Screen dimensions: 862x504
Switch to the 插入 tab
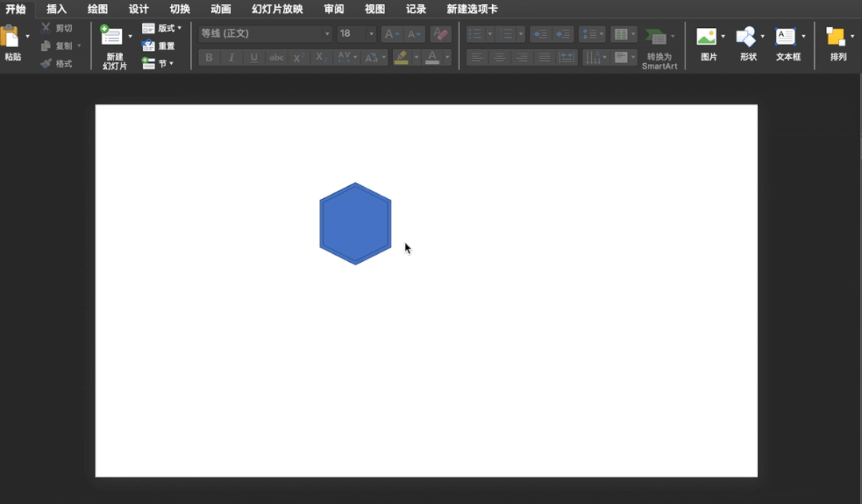click(57, 9)
